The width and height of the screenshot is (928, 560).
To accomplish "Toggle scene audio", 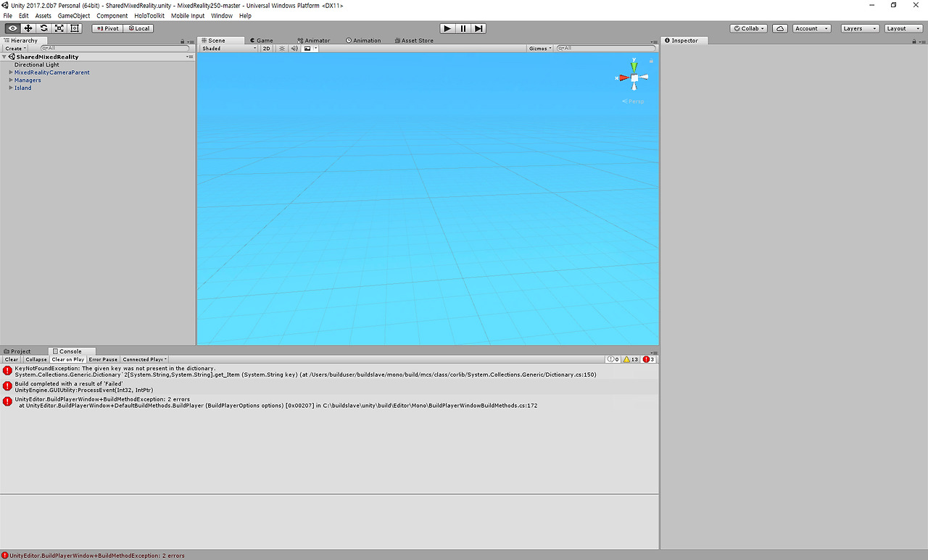I will (x=294, y=49).
